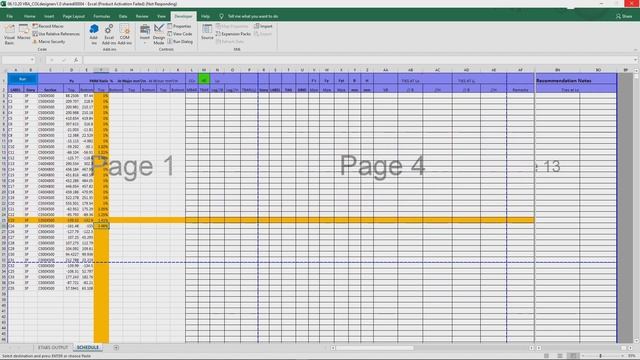
Task: Select the SCHEDULE sheet tab
Action: (88, 348)
